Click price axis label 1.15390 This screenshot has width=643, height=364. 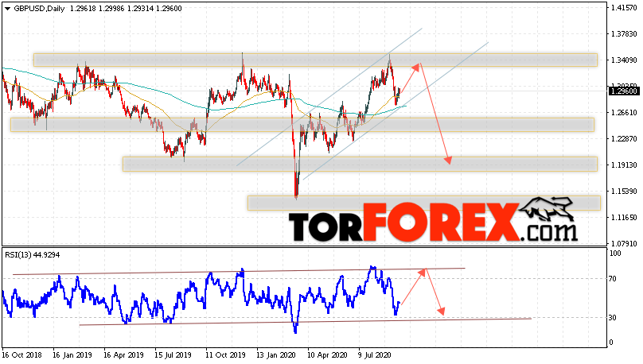pos(624,192)
